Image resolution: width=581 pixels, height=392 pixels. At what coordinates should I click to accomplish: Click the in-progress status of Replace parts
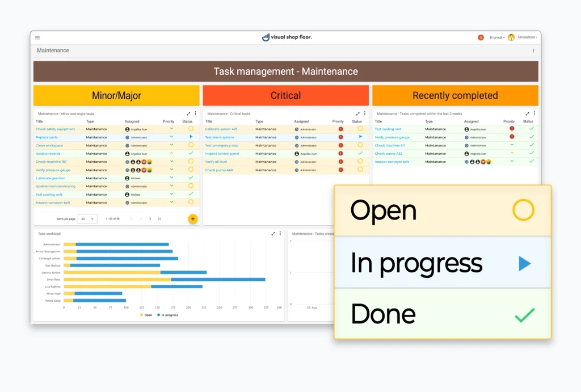[x=191, y=137]
